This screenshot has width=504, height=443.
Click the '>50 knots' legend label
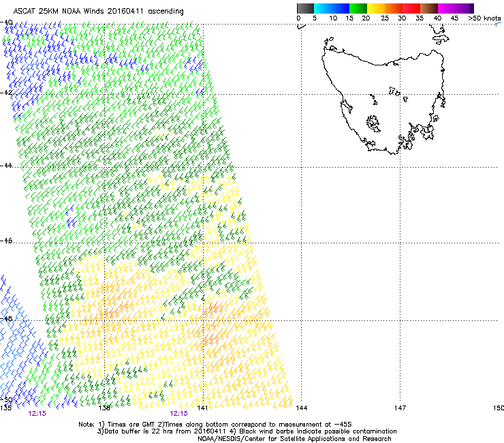[x=484, y=18]
